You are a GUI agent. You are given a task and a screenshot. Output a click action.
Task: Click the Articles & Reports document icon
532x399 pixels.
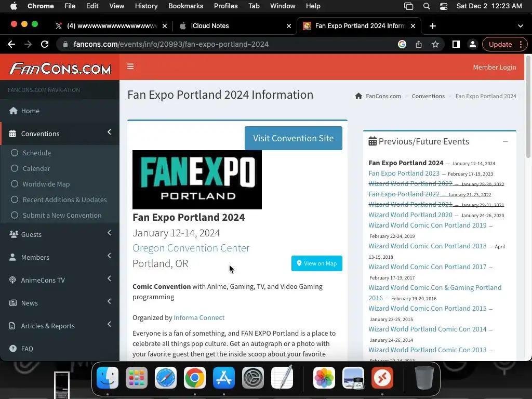click(x=12, y=326)
